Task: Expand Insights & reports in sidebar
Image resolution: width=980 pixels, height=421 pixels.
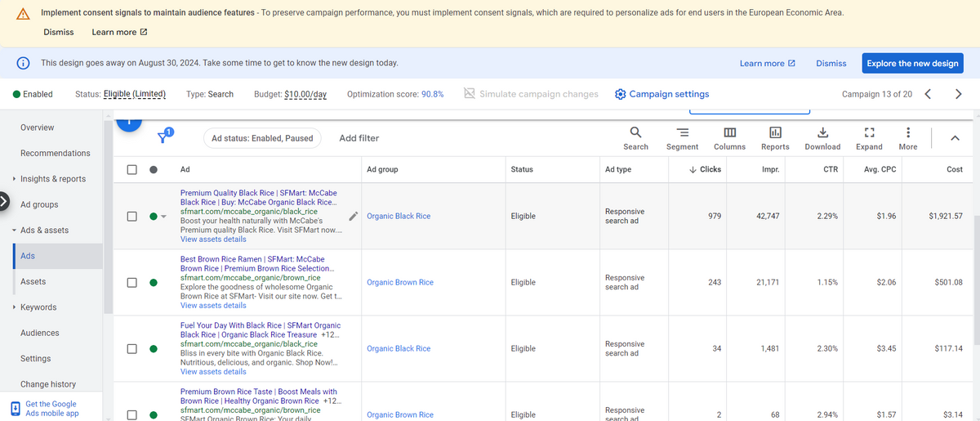Action: point(14,179)
